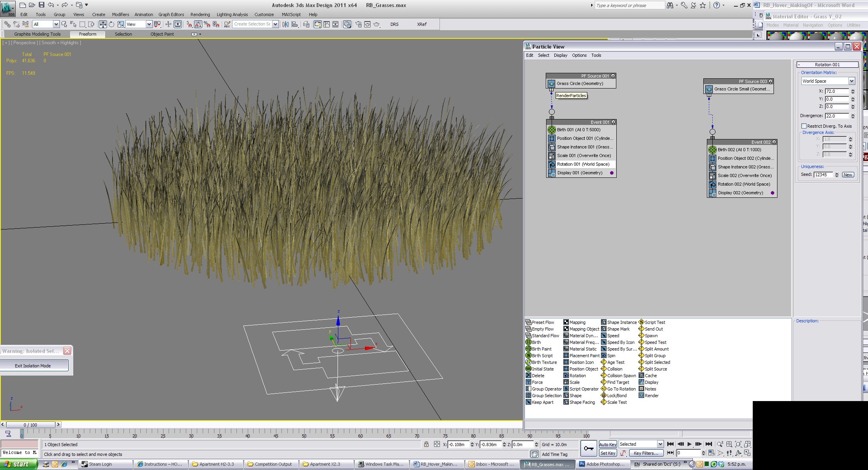Click Time Configuration icon
This screenshot has width=868, height=470.
tap(712, 453)
